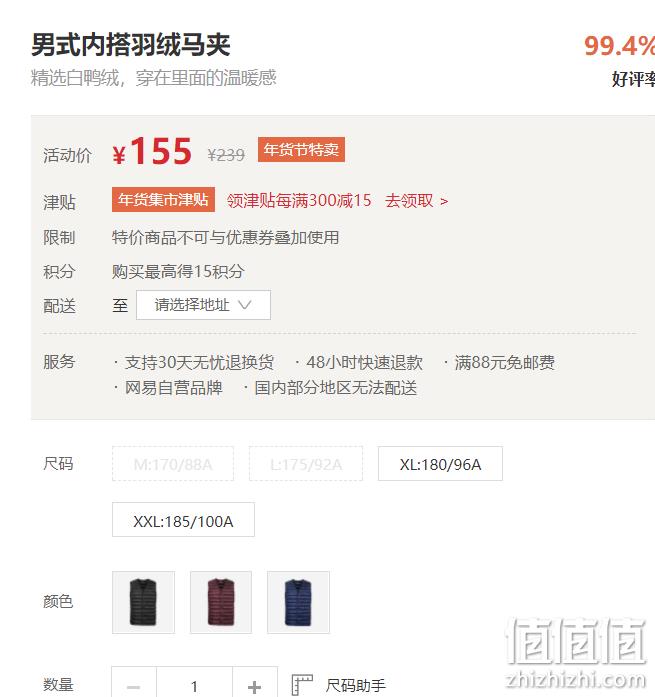Click the size assistant ruler icon
Image resolution: width=655 pixels, height=697 pixels.
point(302,685)
